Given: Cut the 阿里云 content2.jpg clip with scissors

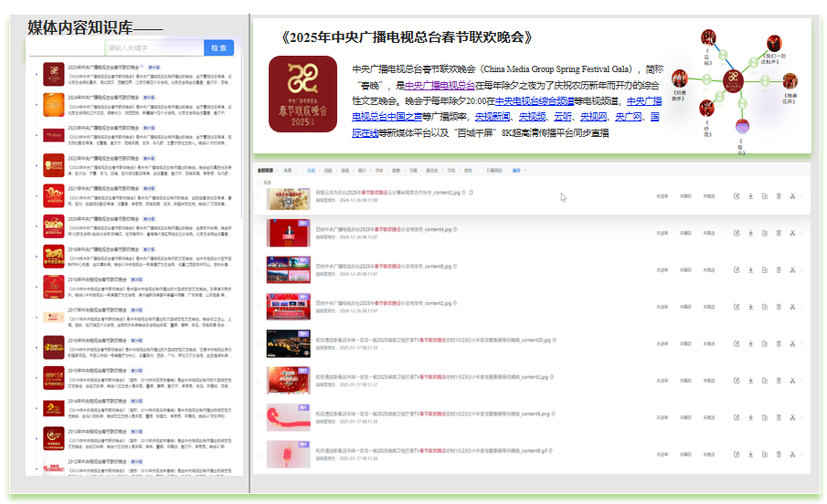Looking at the screenshot, I should 792,196.
